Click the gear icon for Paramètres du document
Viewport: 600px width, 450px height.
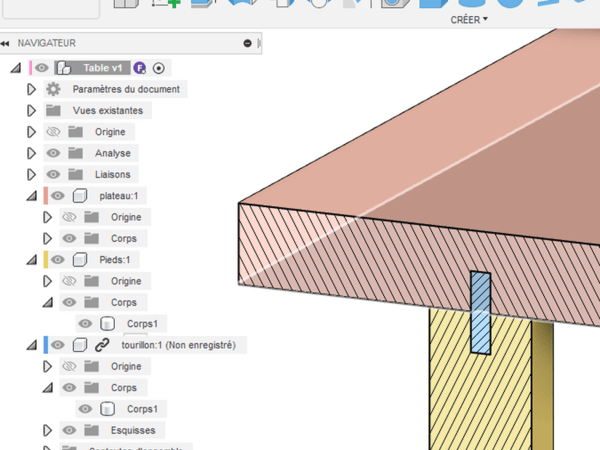[53, 89]
